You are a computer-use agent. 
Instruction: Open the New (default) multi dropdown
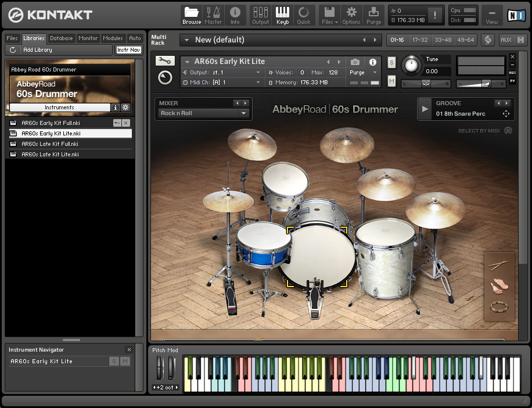click(186, 40)
